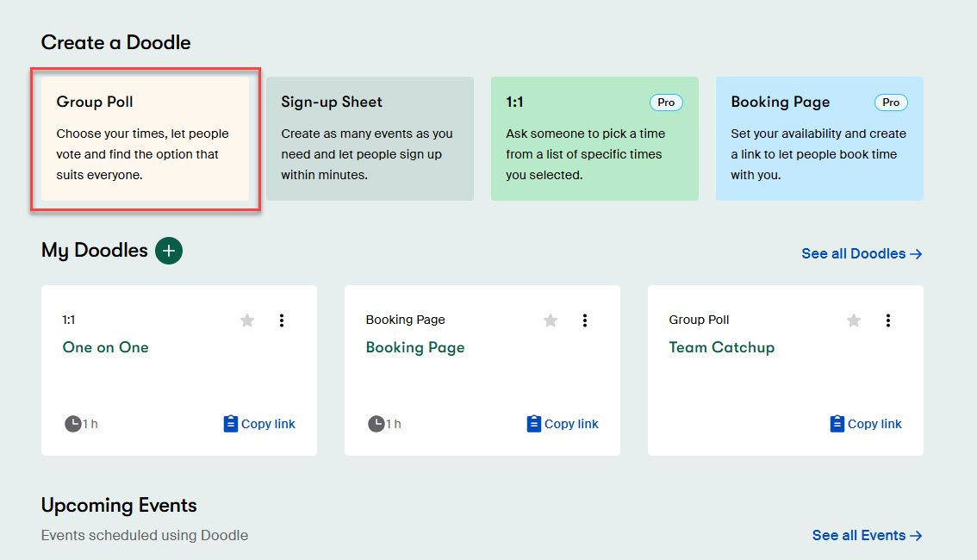This screenshot has width=977, height=560.
Task: Click clipboard icon on Booking Page card
Action: coord(533,424)
